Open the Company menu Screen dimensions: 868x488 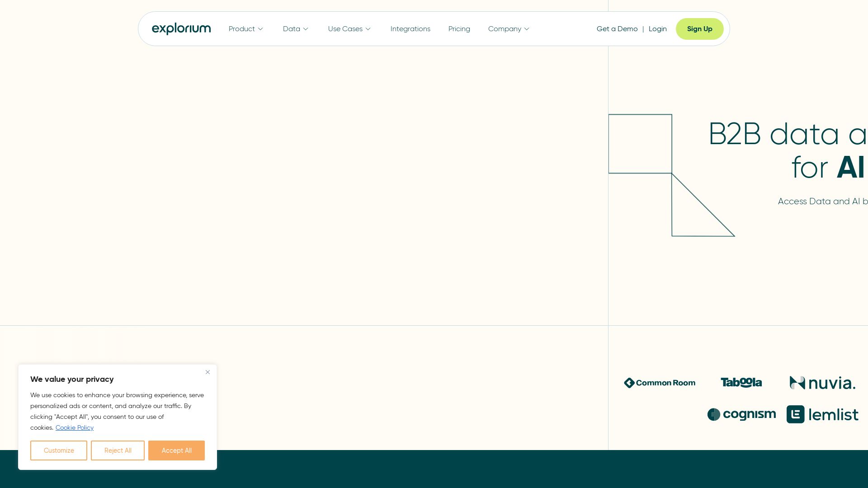point(505,29)
